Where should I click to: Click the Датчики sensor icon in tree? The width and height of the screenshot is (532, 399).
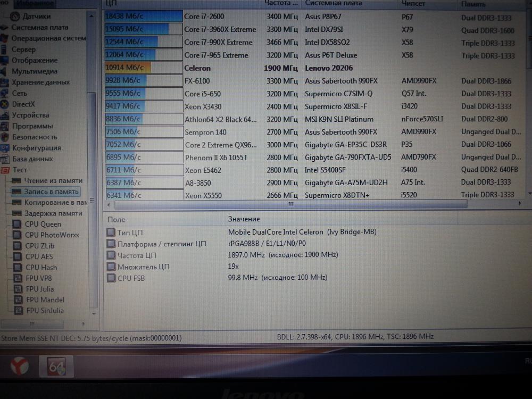(15, 16)
